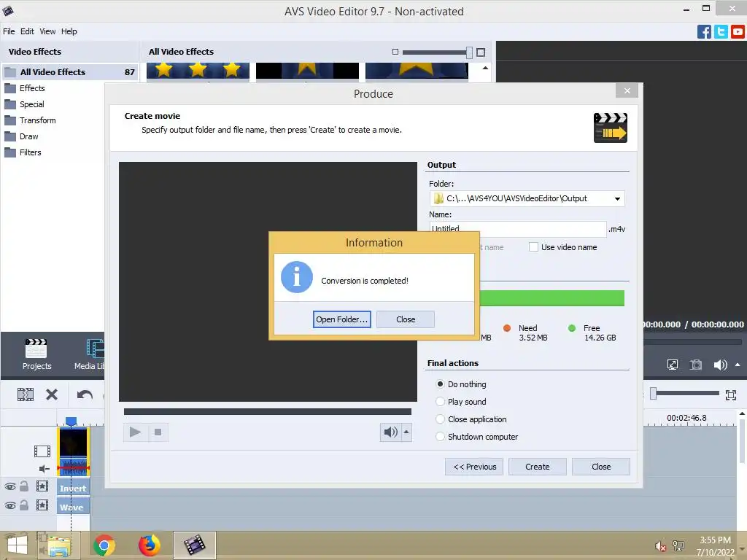Screen dimensions: 747x560
Task: Click zoom-to-fit timeline icon
Action: (731, 394)
